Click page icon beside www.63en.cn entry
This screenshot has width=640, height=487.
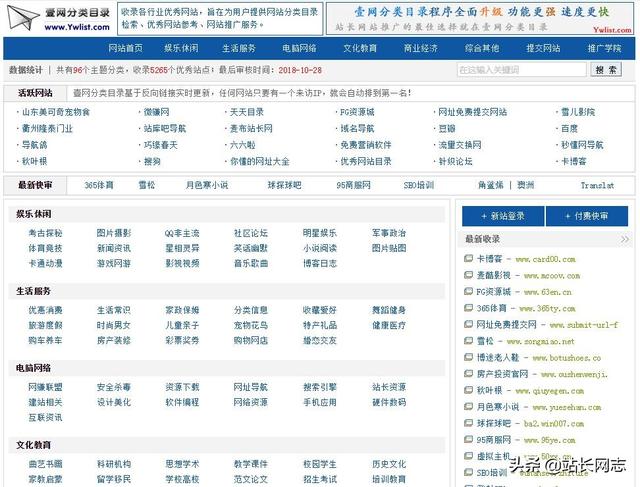pos(468,291)
